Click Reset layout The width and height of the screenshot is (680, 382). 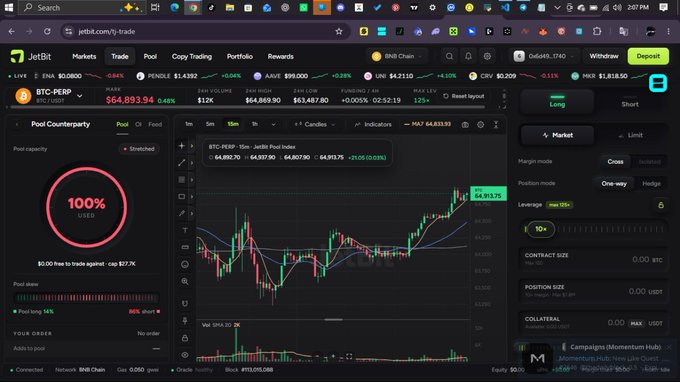[464, 96]
